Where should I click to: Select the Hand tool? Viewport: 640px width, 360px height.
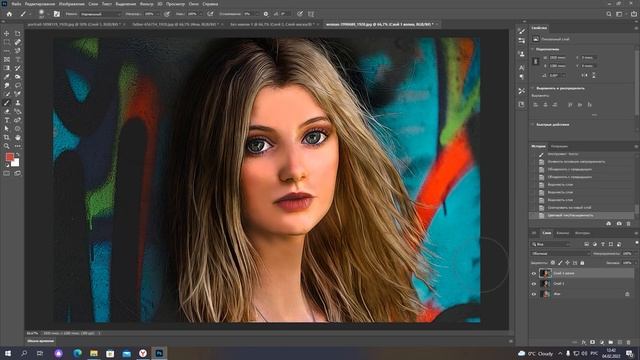(x=18, y=137)
